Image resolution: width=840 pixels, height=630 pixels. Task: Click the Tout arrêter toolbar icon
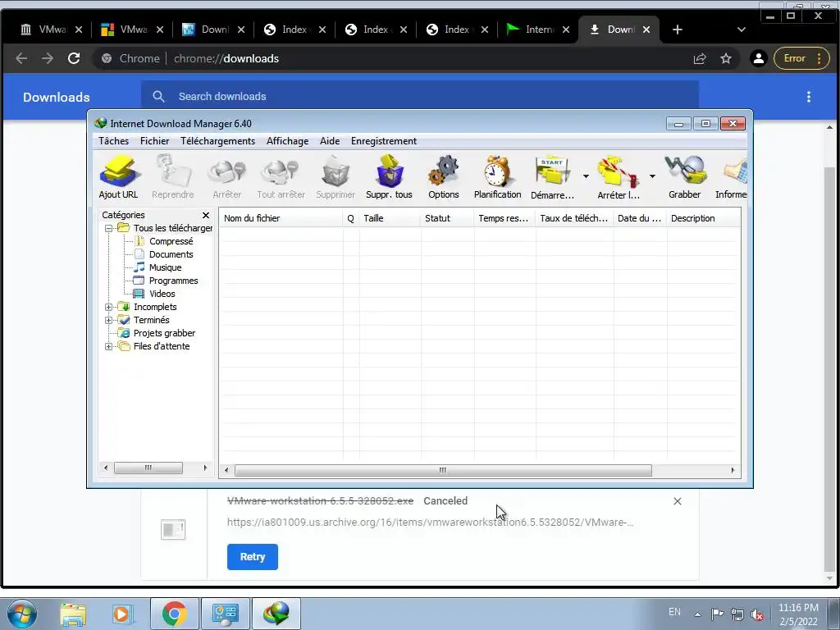coord(281,177)
